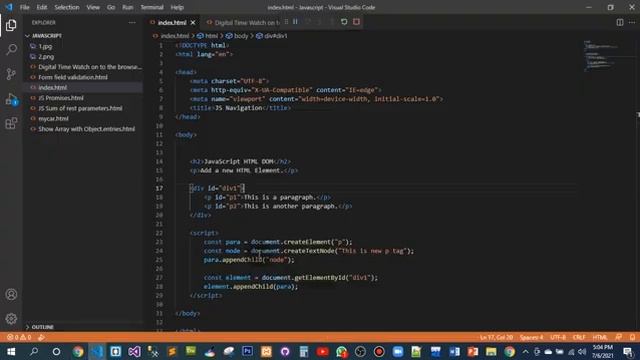Open 2.png in the explorer
Viewport: 640px width, 360px height.
point(46,57)
